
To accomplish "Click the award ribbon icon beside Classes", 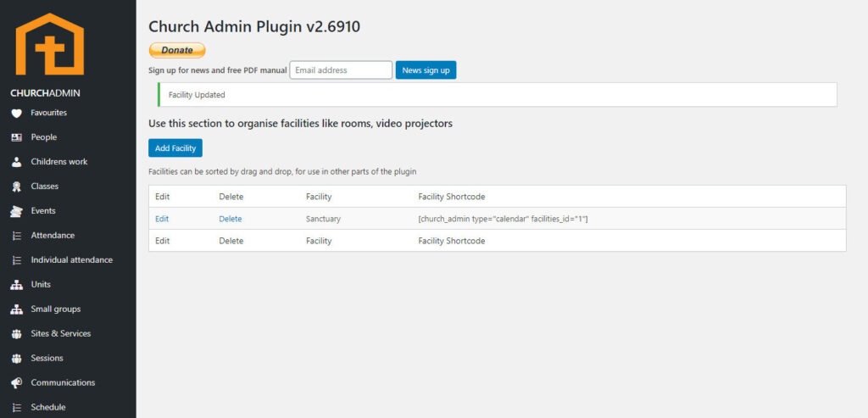I will coord(16,187).
